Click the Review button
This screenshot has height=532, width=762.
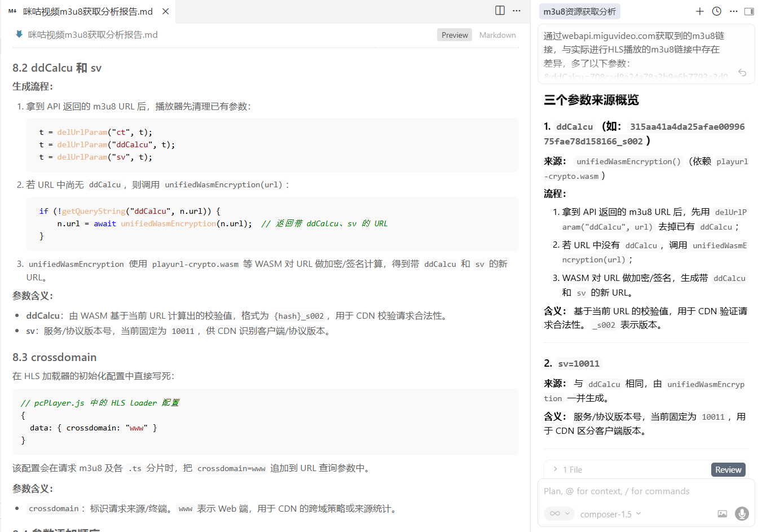pos(728,469)
